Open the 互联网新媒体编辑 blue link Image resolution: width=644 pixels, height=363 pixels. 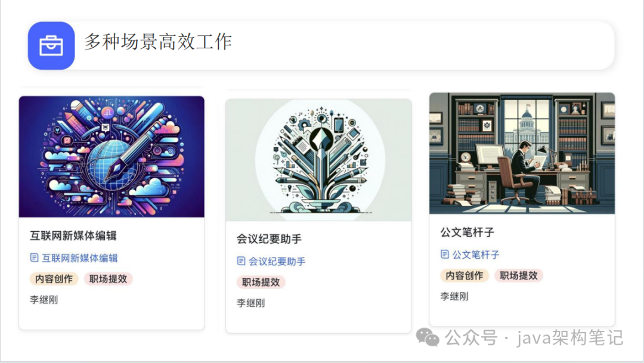pyautogui.click(x=80, y=258)
